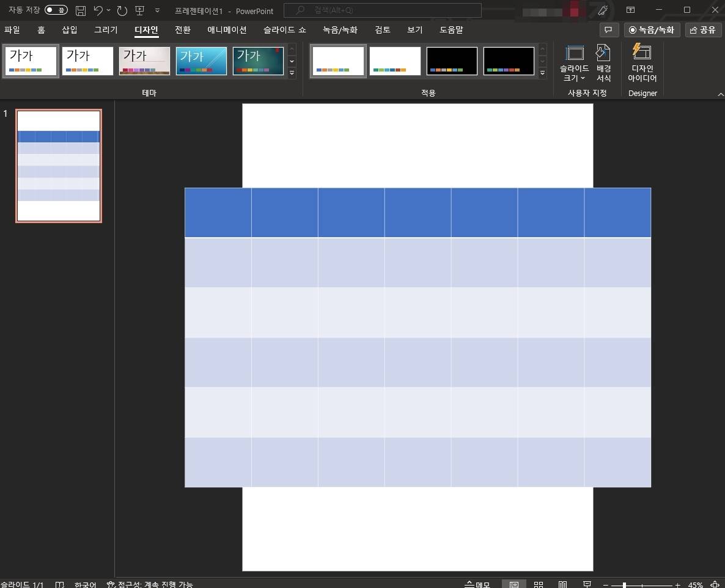This screenshot has height=588, width=725.
Task: Click the 공유 share button
Action: point(703,30)
